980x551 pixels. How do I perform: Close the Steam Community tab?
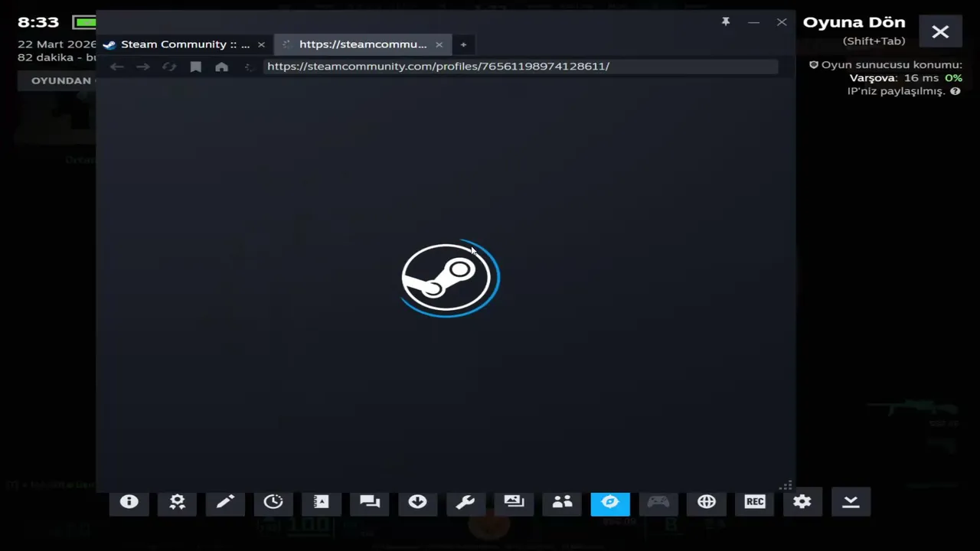(261, 44)
